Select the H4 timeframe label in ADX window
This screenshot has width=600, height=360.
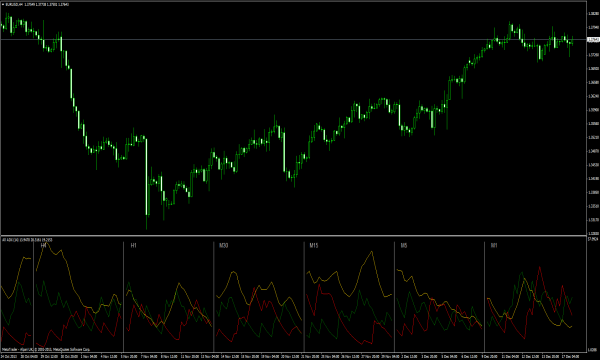point(44,245)
